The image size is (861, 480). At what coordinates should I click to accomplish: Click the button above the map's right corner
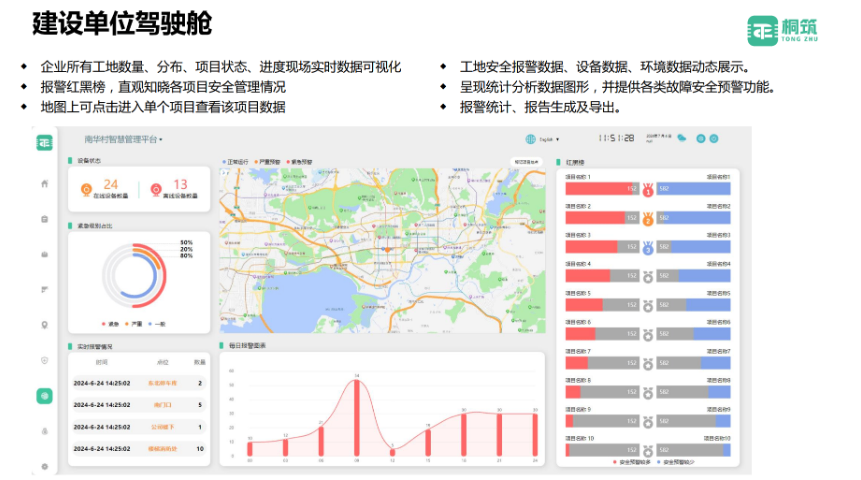tap(526, 160)
